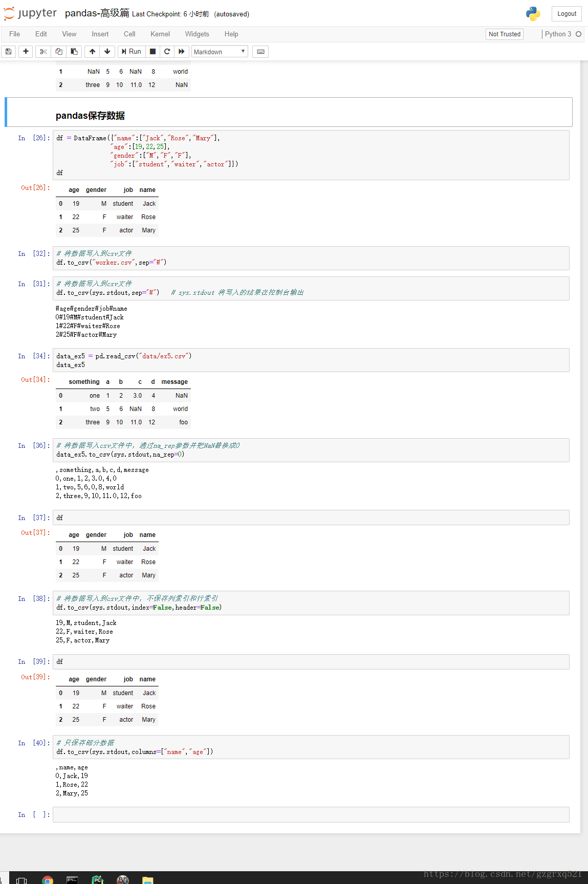588x884 pixels.
Task: Click the Task View taskbar icon
Action: pyautogui.click(x=21, y=880)
